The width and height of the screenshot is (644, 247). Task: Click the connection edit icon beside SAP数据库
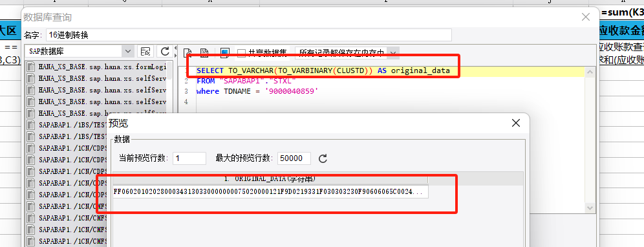point(145,51)
